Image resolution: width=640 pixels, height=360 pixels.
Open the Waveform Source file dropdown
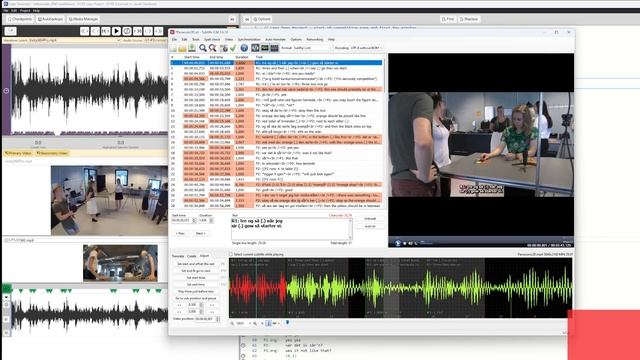click(x=75, y=40)
